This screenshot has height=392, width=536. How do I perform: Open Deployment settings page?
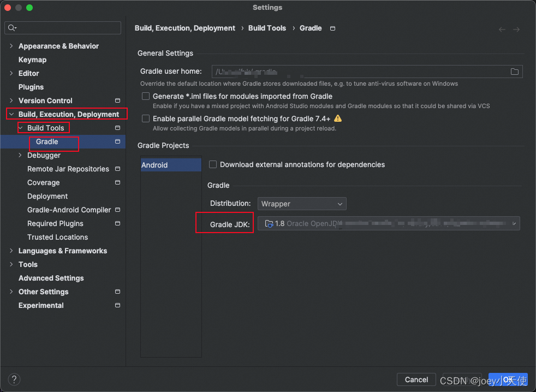(47, 197)
